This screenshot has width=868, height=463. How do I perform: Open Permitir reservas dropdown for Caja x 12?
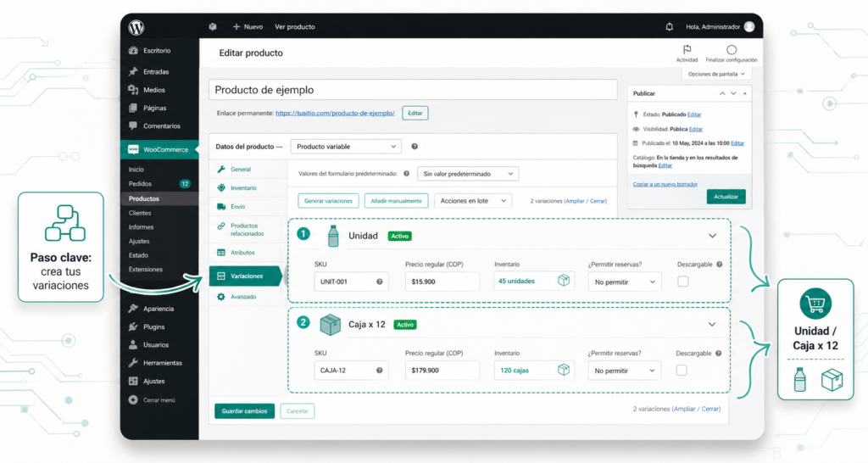(x=625, y=371)
